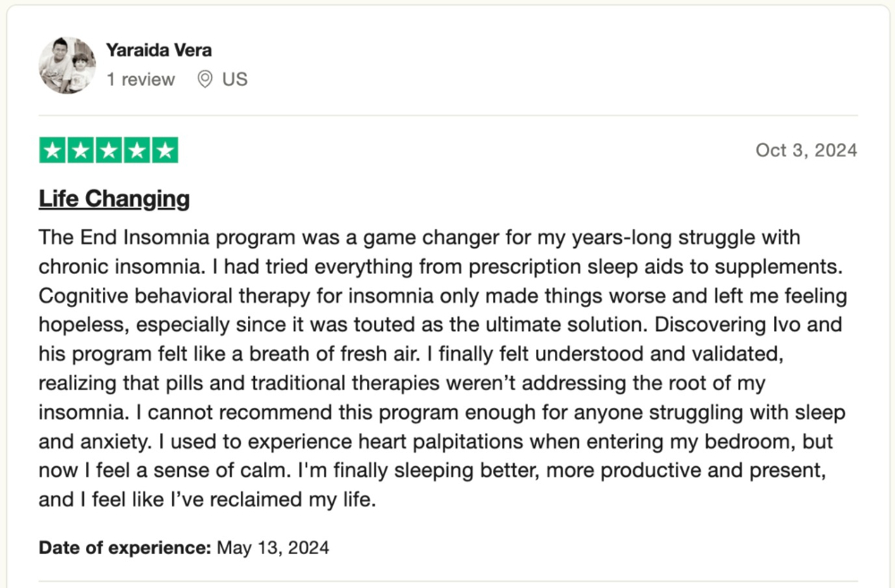Click the words 'End Insomnia program' in the review

188,237
